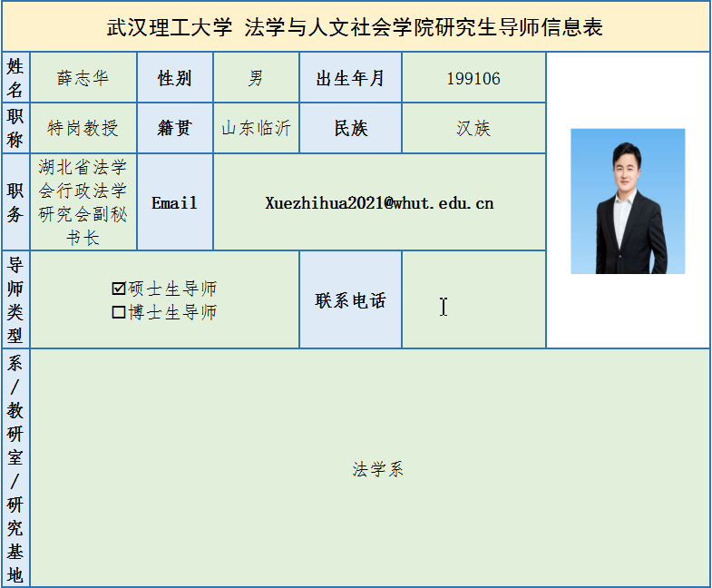Click the 性别 label cell
The image size is (712, 588).
(175, 78)
